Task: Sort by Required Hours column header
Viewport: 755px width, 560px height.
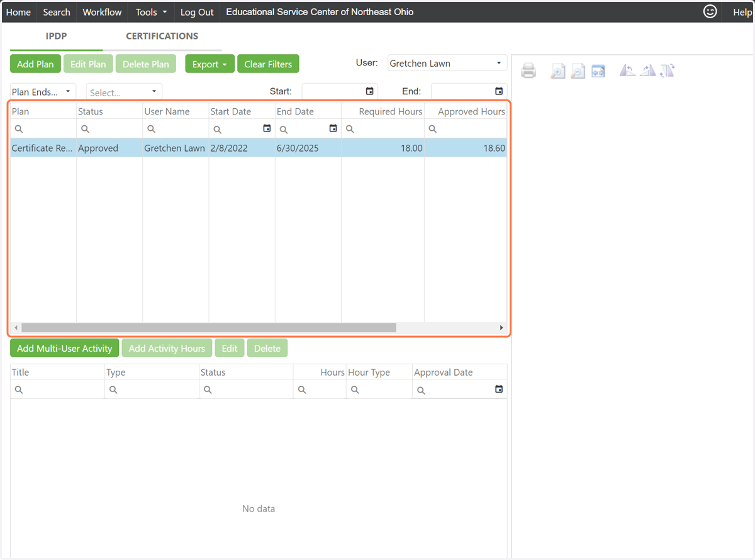Action: [x=383, y=111]
